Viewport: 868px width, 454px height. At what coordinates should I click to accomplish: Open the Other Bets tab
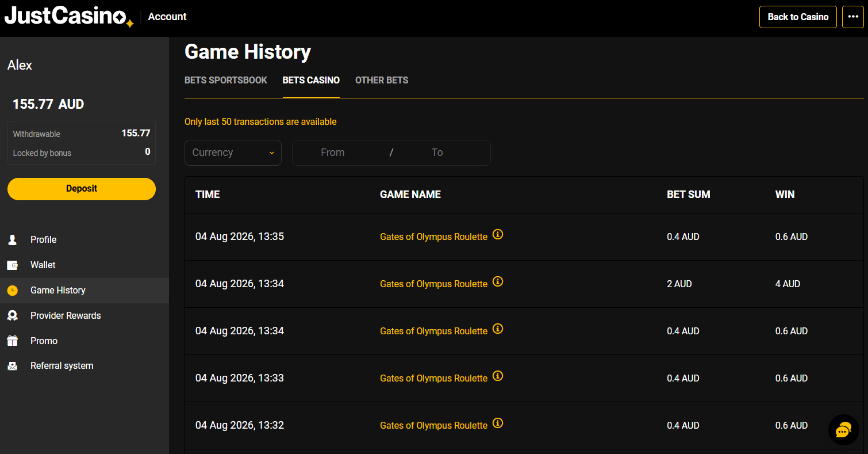pyautogui.click(x=382, y=80)
